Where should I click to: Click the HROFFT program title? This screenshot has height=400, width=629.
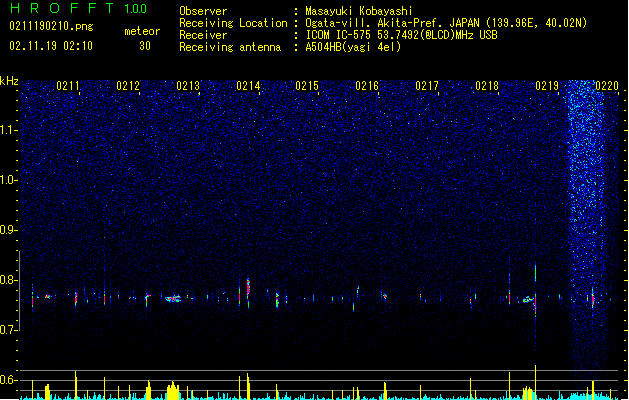click(62, 8)
